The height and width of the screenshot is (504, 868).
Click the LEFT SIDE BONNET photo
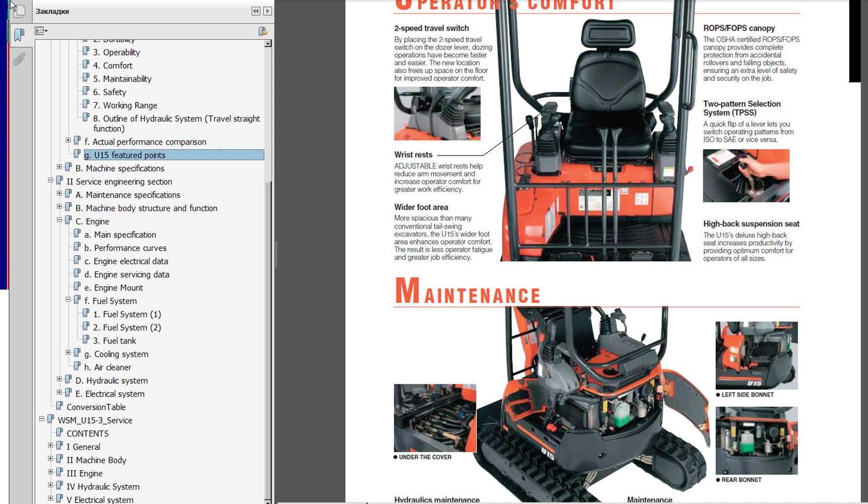[x=756, y=355]
